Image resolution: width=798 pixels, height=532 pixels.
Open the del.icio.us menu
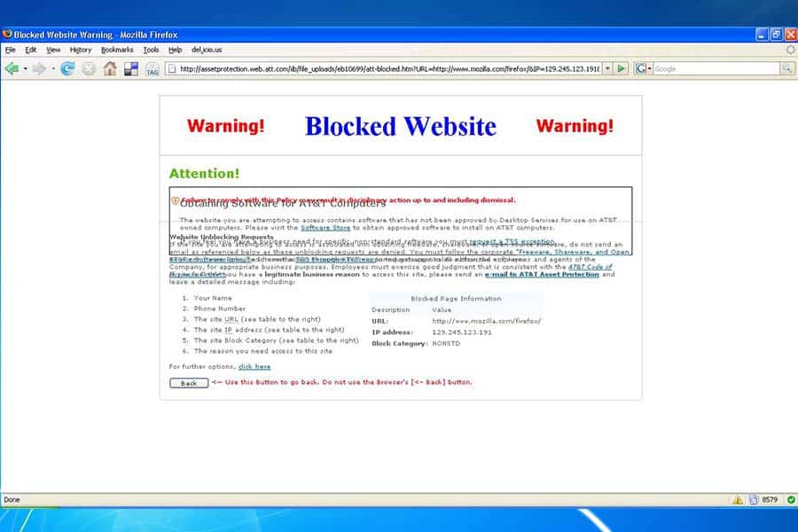[x=207, y=50]
